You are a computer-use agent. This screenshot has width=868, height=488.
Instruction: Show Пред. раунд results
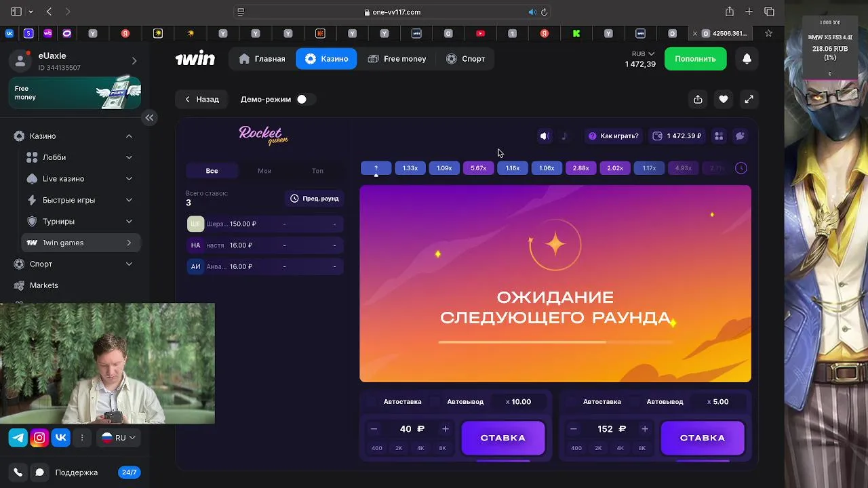tap(315, 199)
